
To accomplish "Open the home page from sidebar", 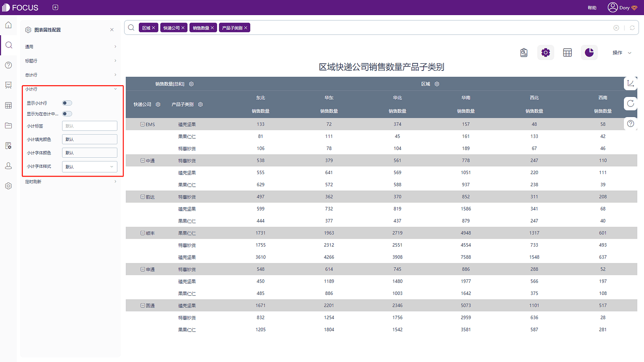I will tap(8, 25).
